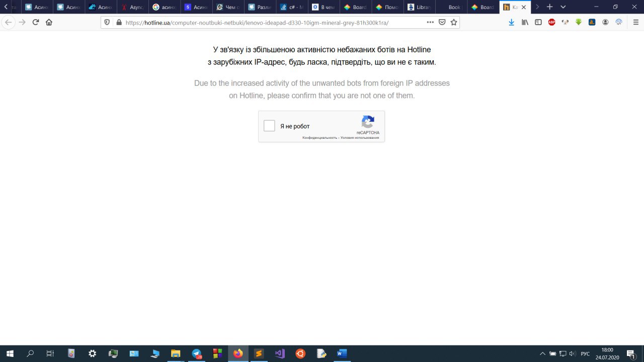Open the Windows Start menu
Image resolution: width=644 pixels, height=362 pixels.
click(10, 353)
